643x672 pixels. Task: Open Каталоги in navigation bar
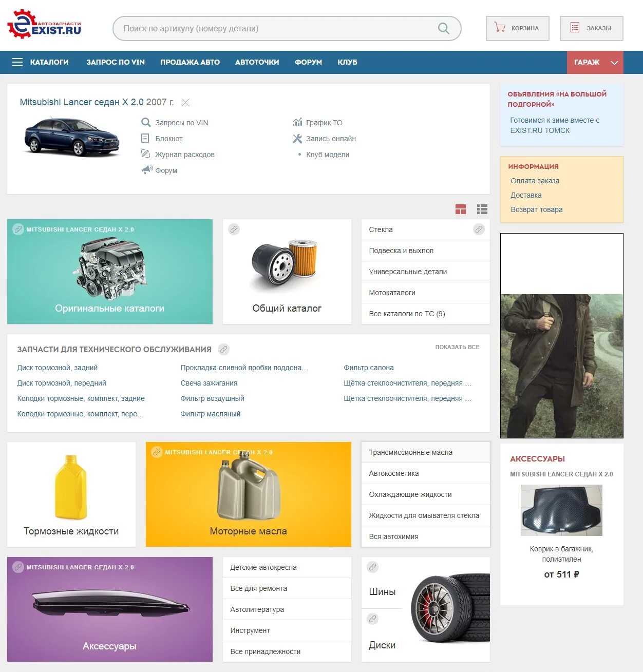[x=49, y=62]
